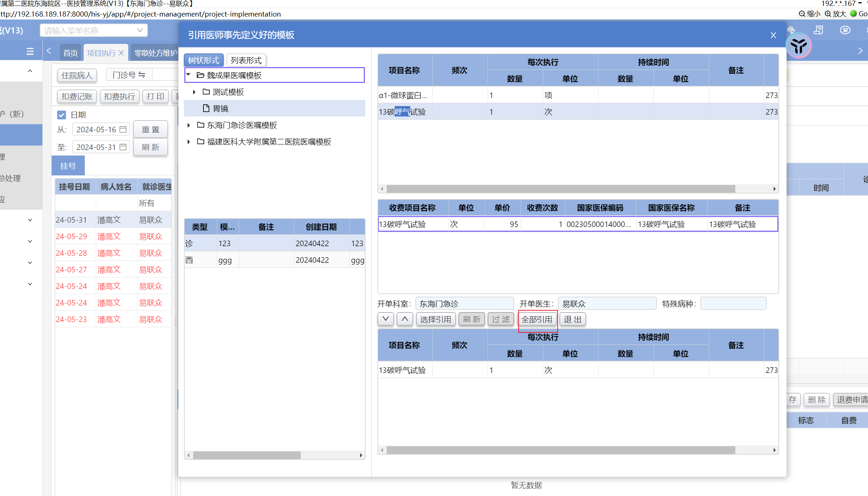Click the 全部引用 button

coord(537,319)
